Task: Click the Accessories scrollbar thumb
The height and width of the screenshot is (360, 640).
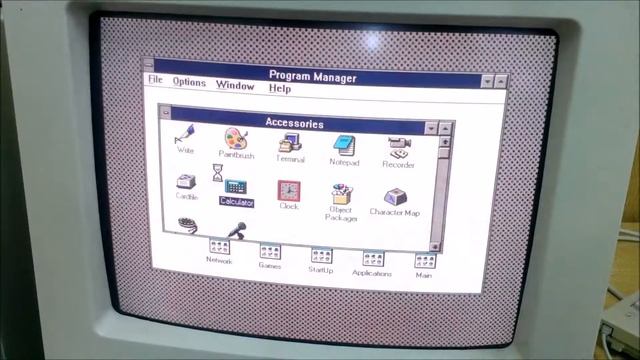Action: (x=444, y=153)
